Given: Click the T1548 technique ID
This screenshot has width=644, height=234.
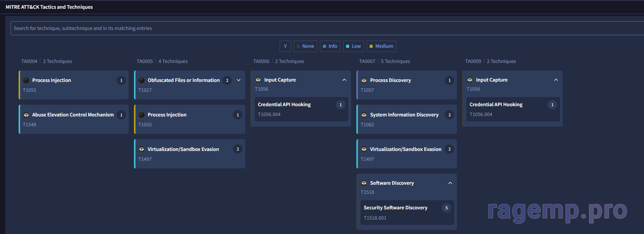Looking at the screenshot, I should 30,125.
